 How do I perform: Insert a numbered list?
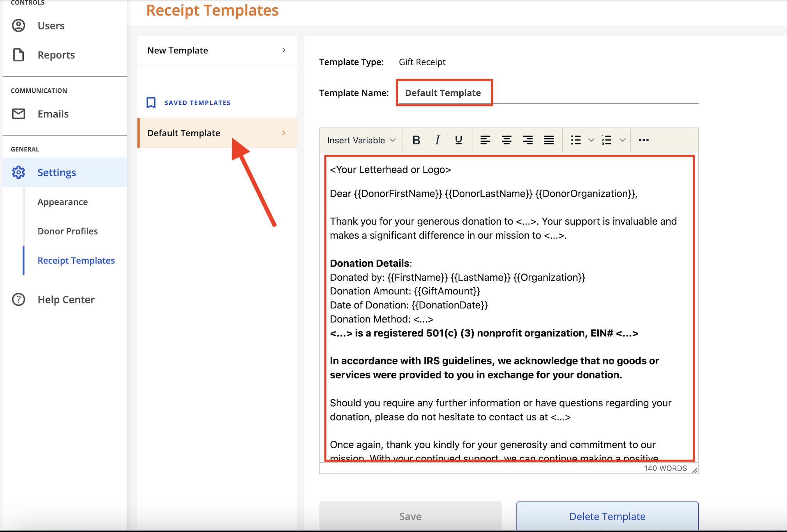(607, 140)
